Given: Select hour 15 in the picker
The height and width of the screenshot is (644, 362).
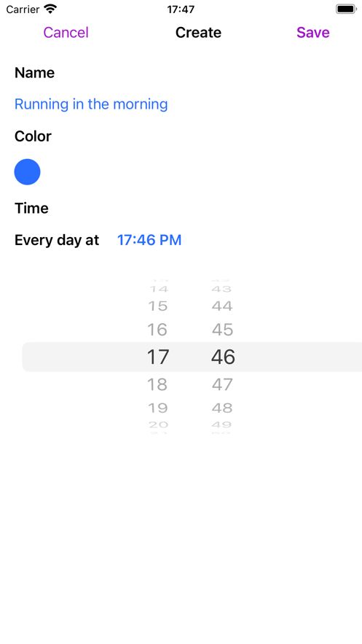Looking at the screenshot, I should [157, 306].
